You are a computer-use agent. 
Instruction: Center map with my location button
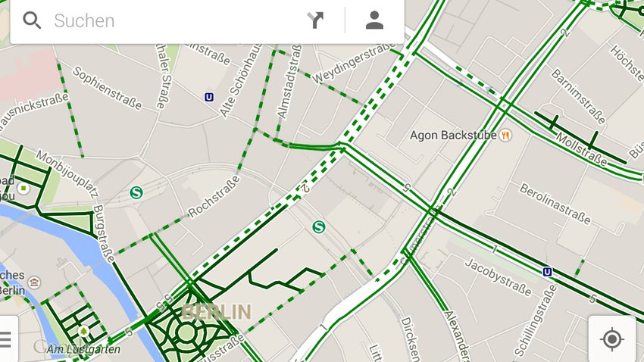(x=612, y=339)
